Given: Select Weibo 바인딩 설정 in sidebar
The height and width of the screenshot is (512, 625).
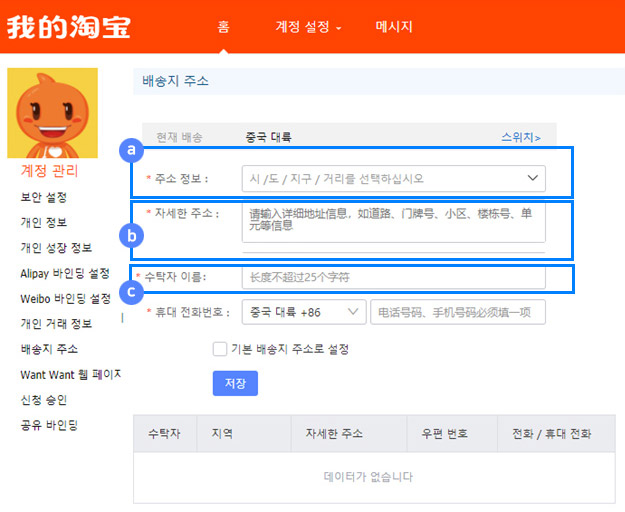Looking at the screenshot, I should 65,299.
